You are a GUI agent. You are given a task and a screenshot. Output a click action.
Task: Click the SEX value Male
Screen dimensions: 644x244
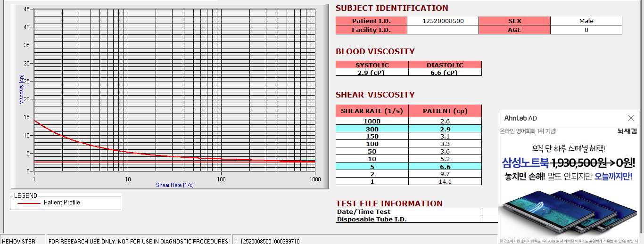(586, 21)
